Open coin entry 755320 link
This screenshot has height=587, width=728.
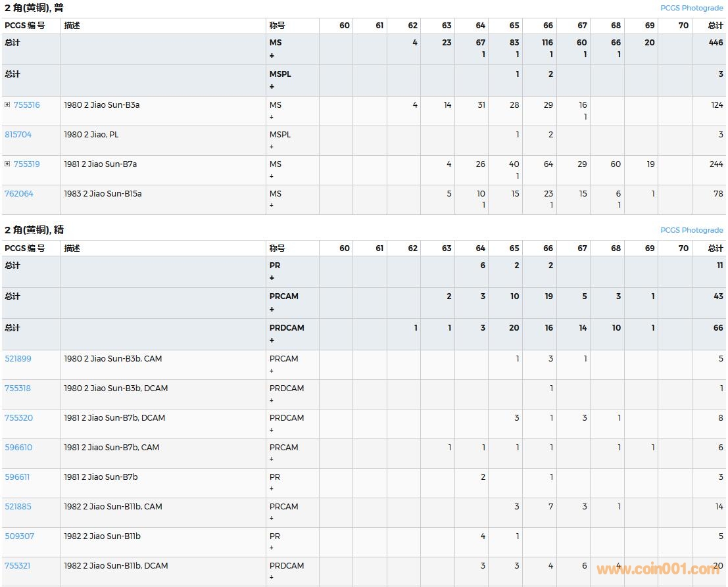click(x=19, y=418)
